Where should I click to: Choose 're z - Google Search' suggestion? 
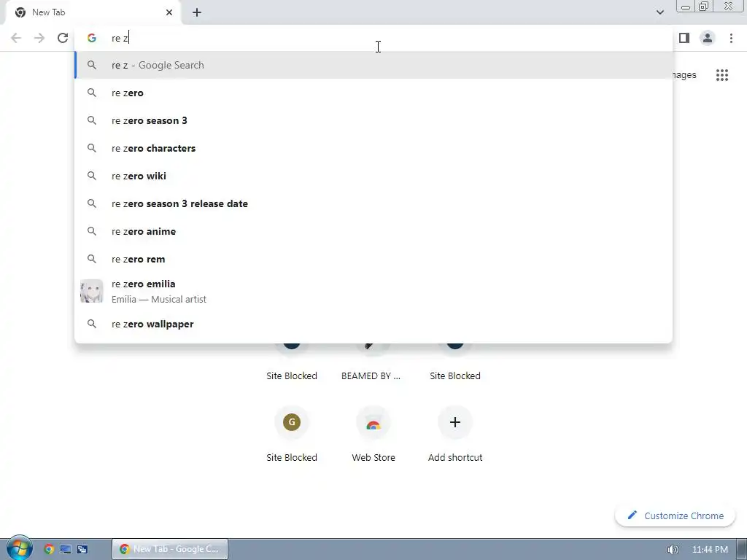coord(373,65)
